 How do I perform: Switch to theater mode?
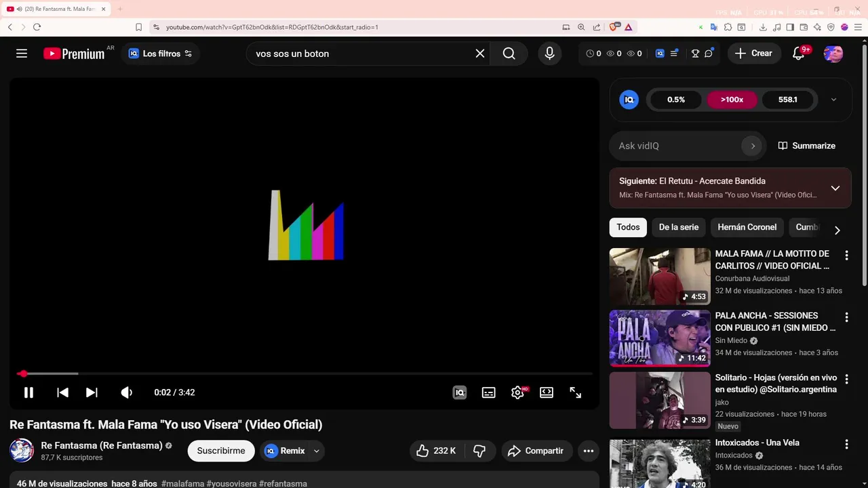pyautogui.click(x=547, y=392)
